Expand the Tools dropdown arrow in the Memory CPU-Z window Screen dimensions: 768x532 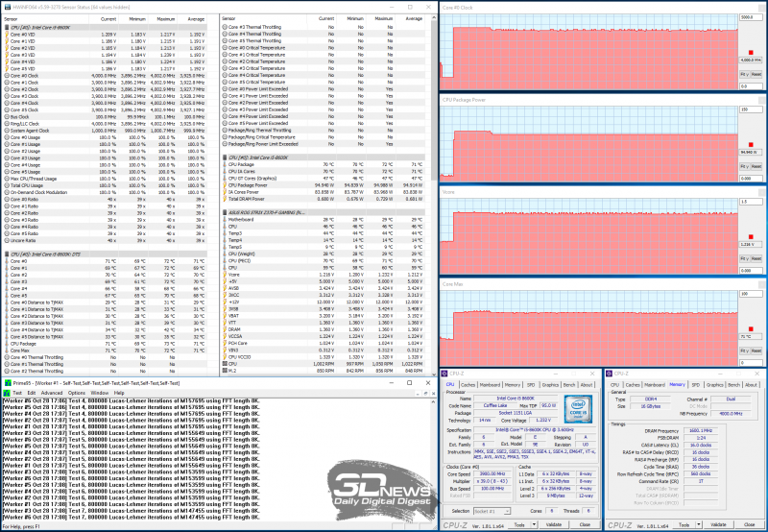697,525
